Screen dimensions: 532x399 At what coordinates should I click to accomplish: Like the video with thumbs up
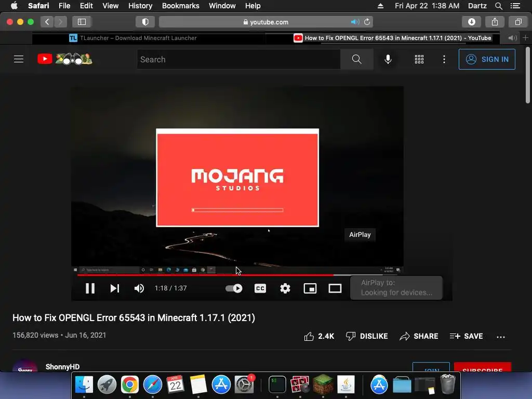[x=319, y=336]
